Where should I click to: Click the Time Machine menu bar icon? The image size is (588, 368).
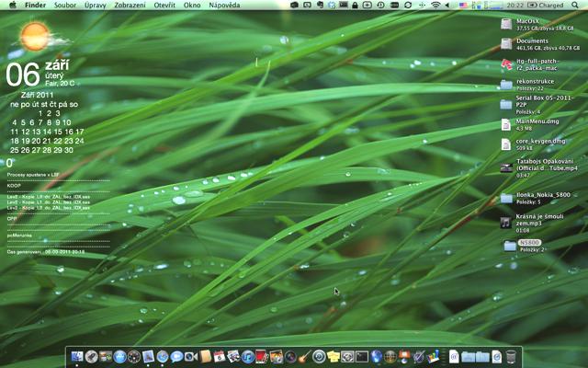380,5
